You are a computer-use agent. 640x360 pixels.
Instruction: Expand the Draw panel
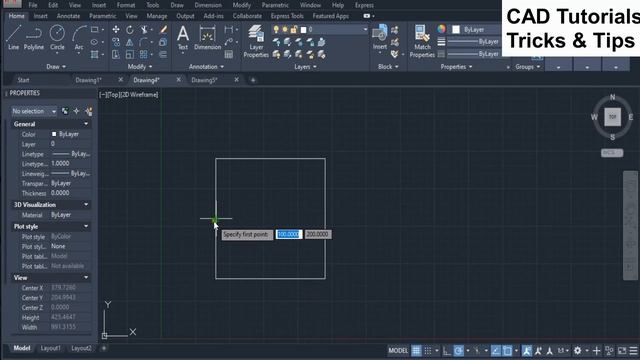(56, 67)
